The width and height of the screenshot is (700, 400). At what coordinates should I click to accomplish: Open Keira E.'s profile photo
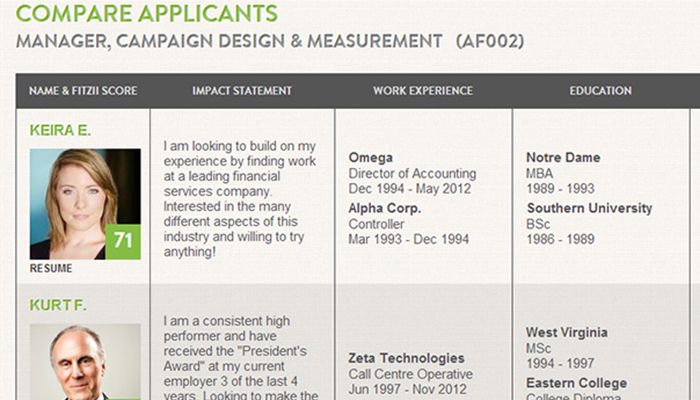pos(74,202)
